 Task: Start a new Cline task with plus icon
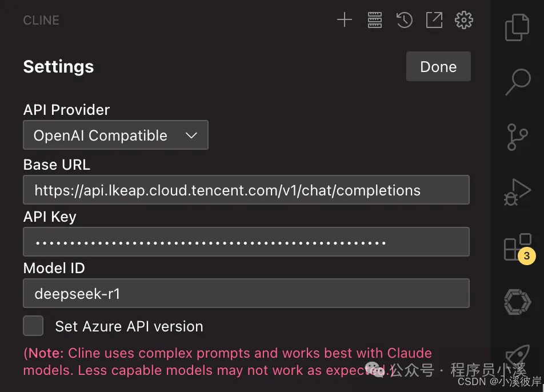[x=344, y=21]
